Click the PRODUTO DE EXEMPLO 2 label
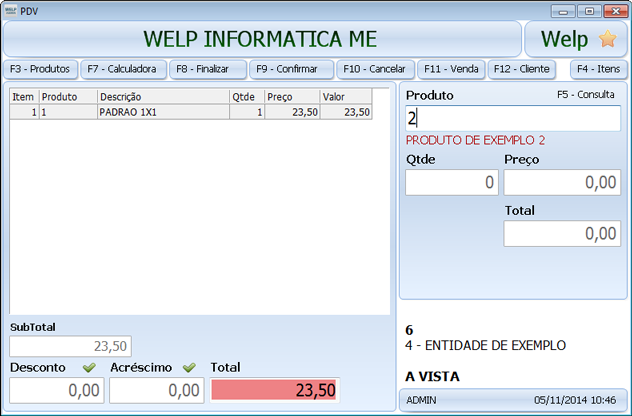The image size is (632, 416). 475,140
